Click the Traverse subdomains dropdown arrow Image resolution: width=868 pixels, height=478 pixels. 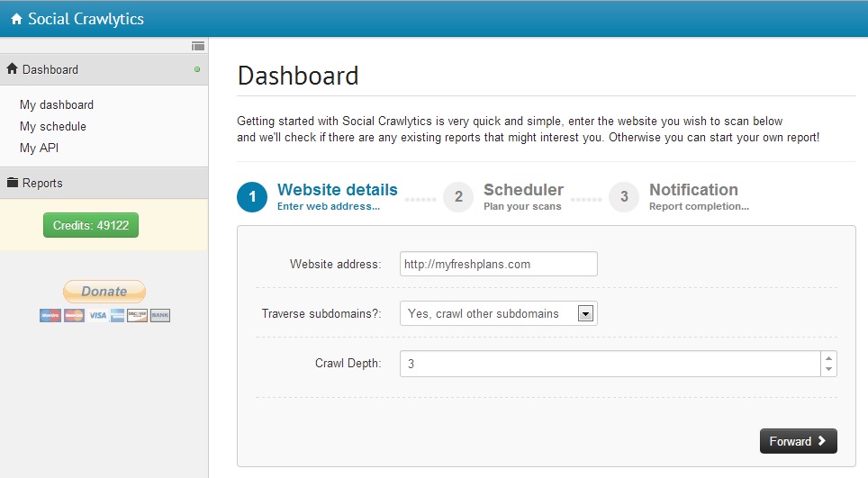coord(585,313)
